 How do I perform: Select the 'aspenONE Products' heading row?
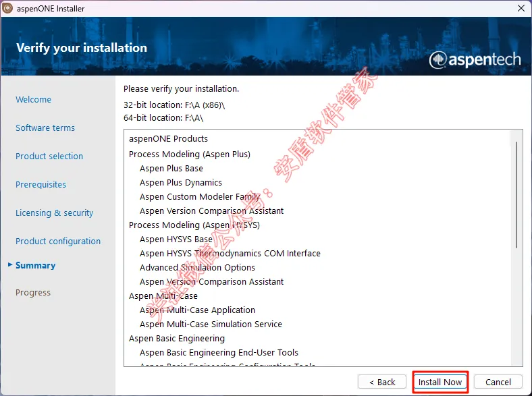click(x=168, y=138)
